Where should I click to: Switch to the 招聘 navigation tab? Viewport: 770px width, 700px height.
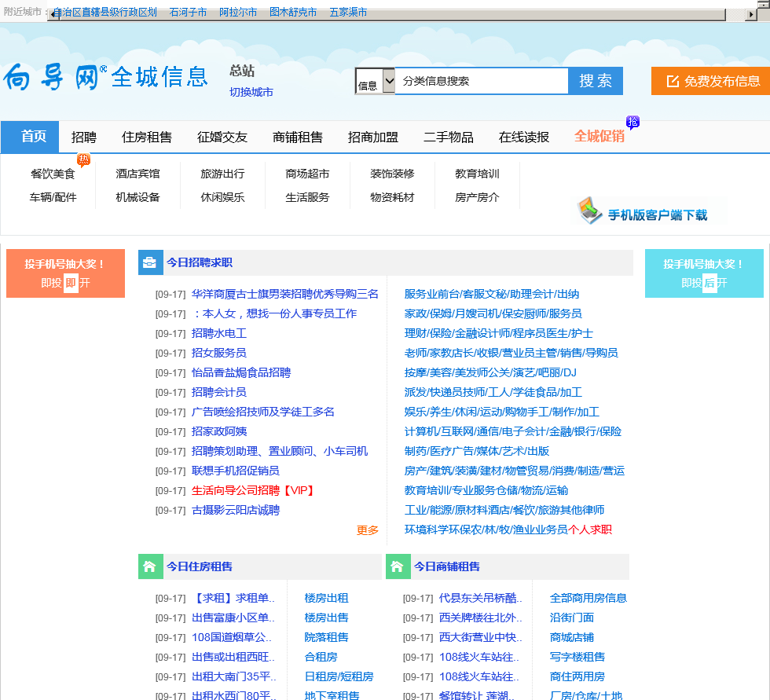click(x=84, y=137)
